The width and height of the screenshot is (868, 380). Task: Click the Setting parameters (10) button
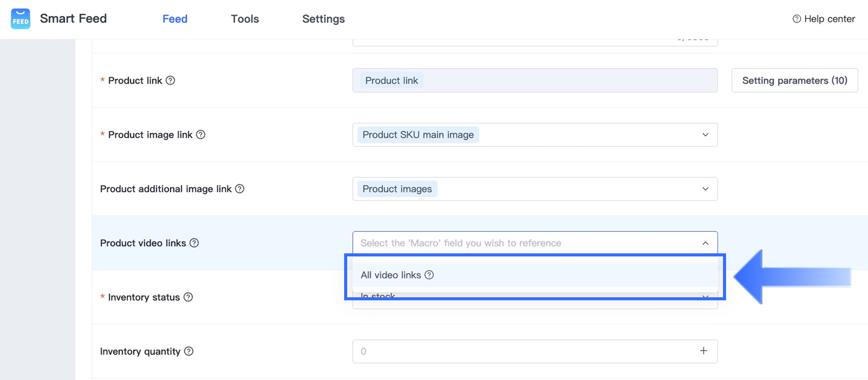point(794,80)
